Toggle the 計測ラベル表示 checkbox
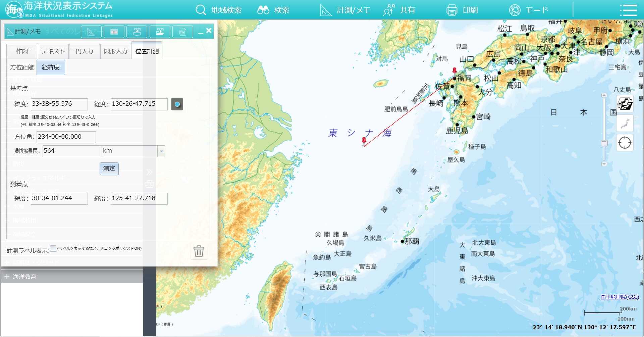644x337 pixels. point(53,248)
